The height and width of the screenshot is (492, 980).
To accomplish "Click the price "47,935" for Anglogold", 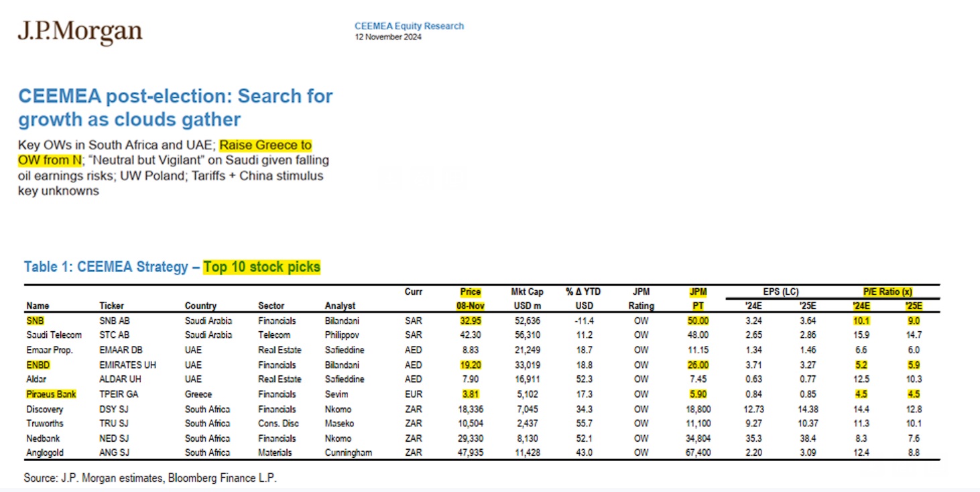I will click(471, 452).
